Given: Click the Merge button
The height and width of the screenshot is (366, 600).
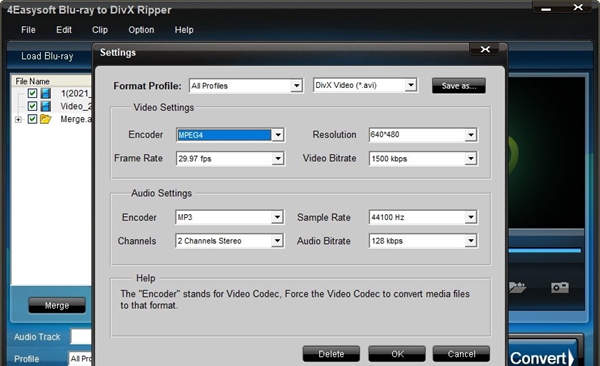Looking at the screenshot, I should coord(57,306).
